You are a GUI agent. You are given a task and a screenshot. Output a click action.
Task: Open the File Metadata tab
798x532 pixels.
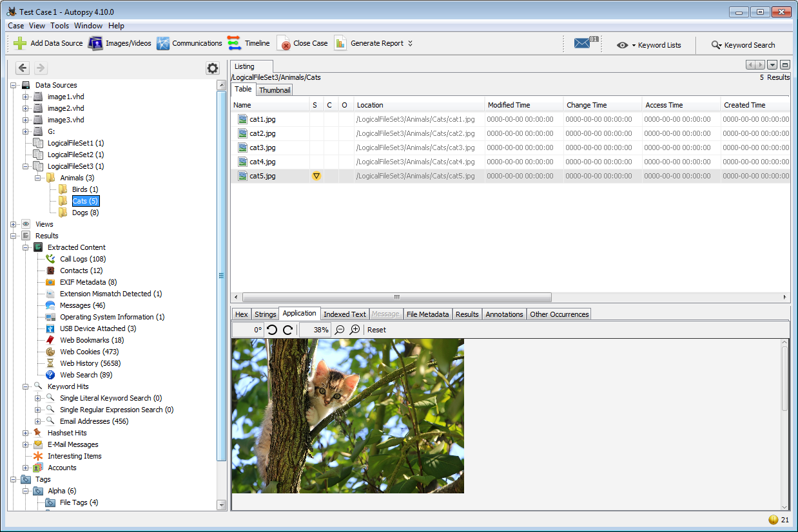point(427,314)
